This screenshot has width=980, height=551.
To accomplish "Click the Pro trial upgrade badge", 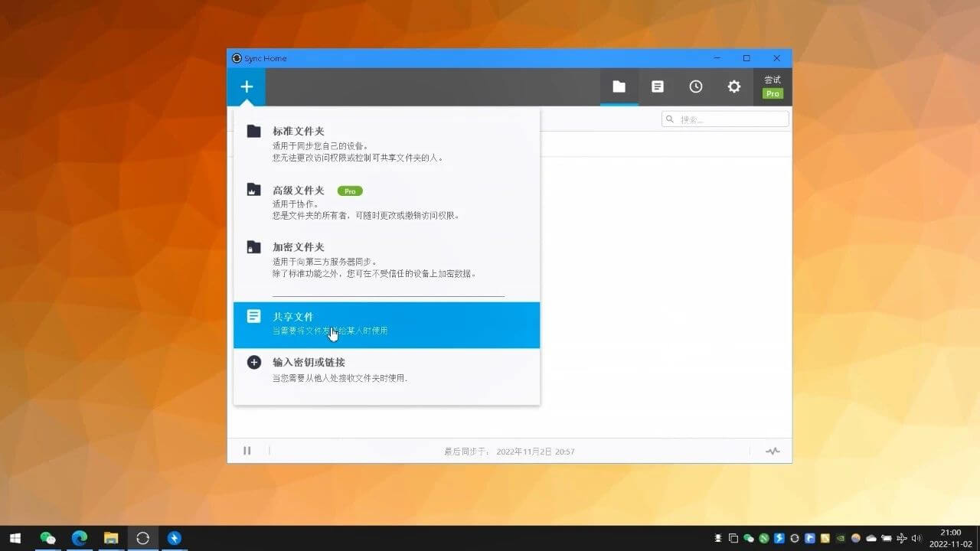I will pos(773,87).
